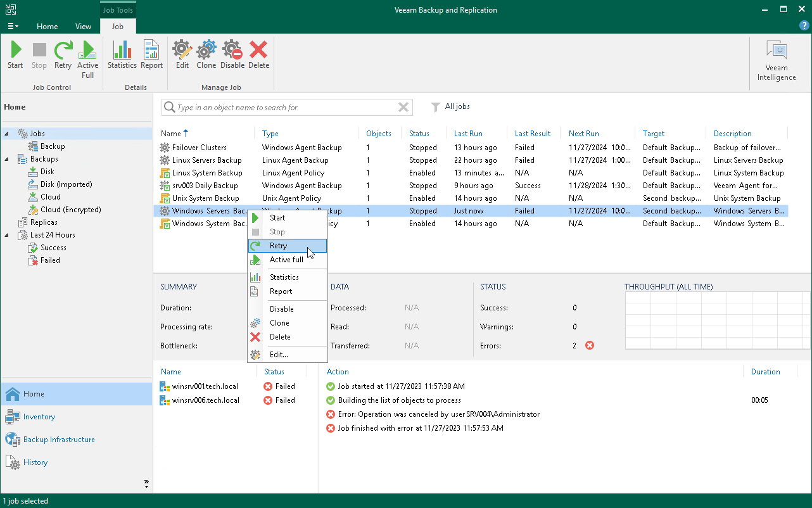812x508 pixels.
Task: Choose Clone in the context menu
Action: tap(288, 323)
